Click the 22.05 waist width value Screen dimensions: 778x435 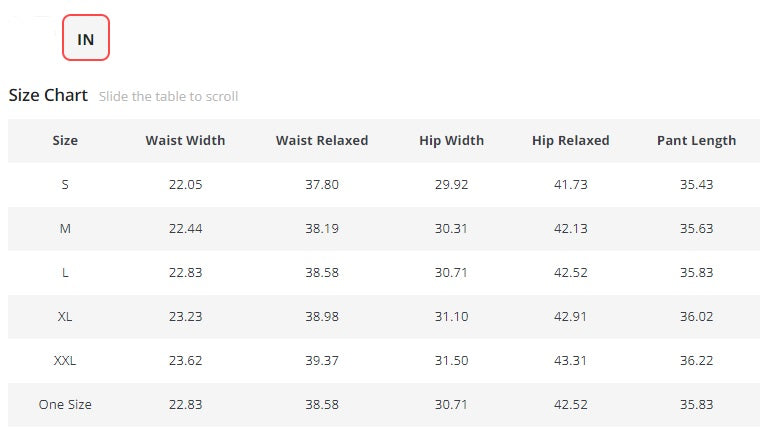[186, 185]
